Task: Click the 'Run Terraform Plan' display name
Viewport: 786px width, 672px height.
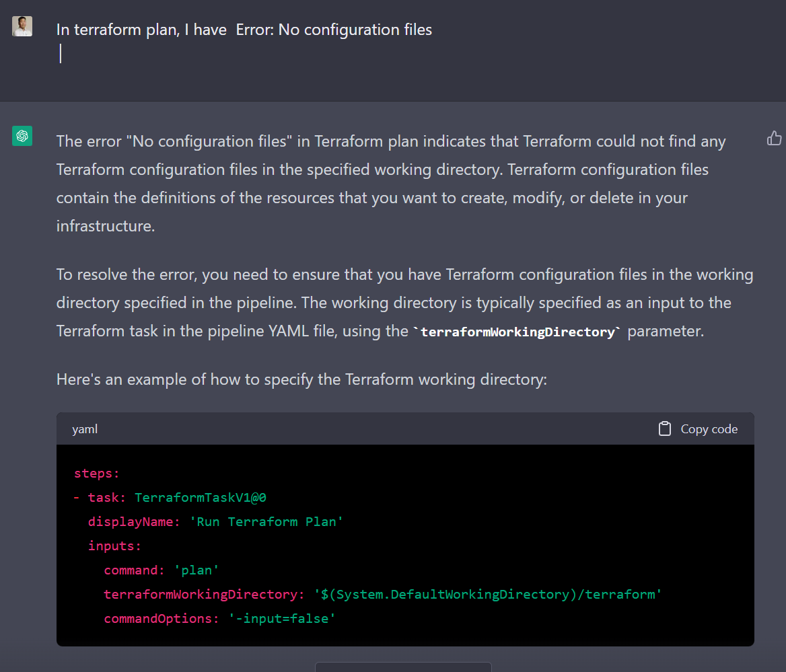Action: [x=270, y=522]
